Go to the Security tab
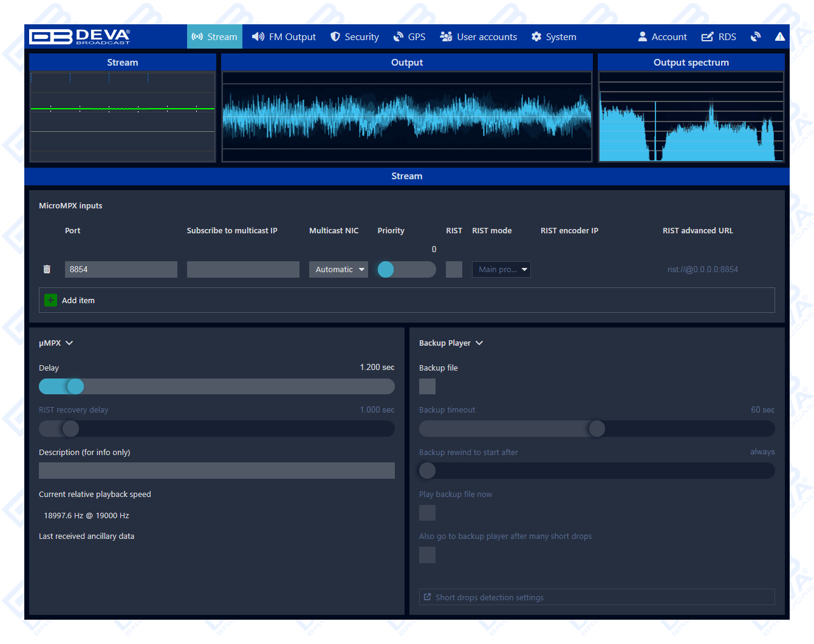Screen dimensions: 814x644 click(355, 37)
